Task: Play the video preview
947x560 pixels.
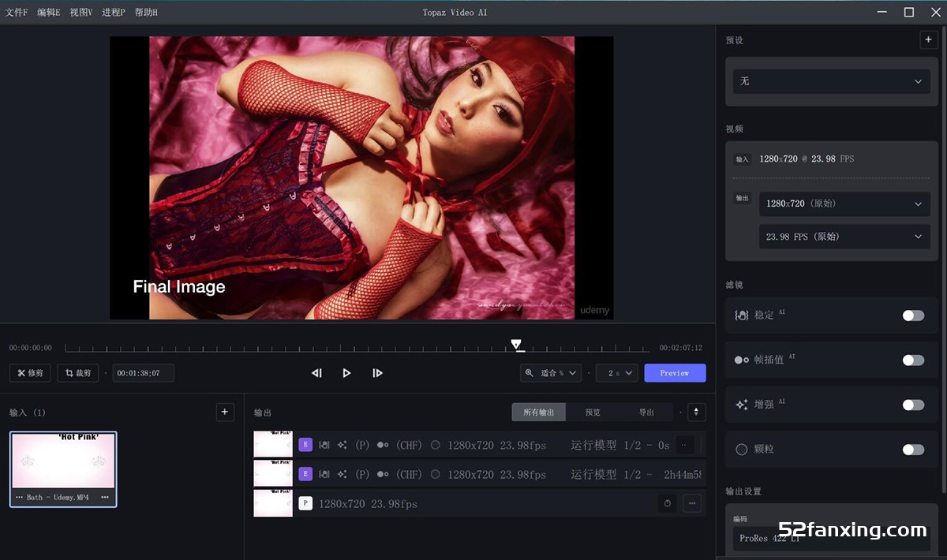Action: click(x=346, y=373)
